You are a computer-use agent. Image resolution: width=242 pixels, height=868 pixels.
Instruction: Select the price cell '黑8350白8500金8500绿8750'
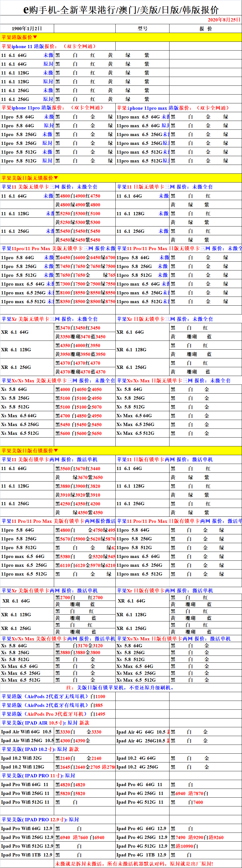point(85,301)
